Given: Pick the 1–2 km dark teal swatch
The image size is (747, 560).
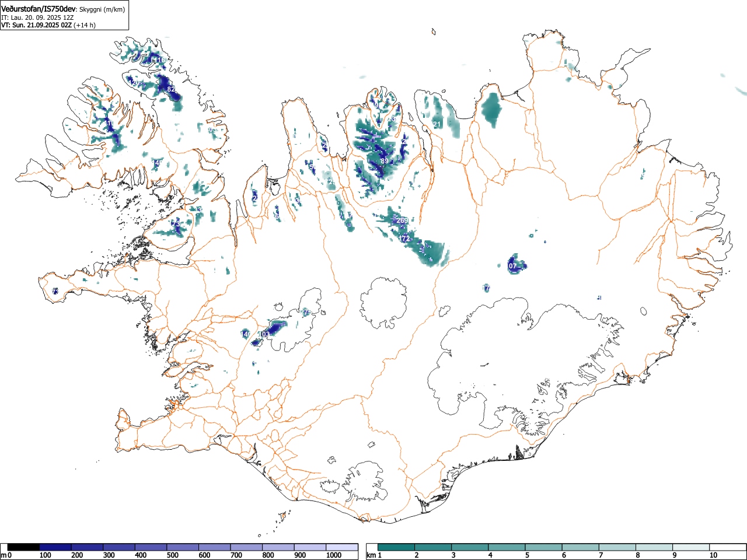Looking at the screenshot, I should pyautogui.click(x=397, y=547).
